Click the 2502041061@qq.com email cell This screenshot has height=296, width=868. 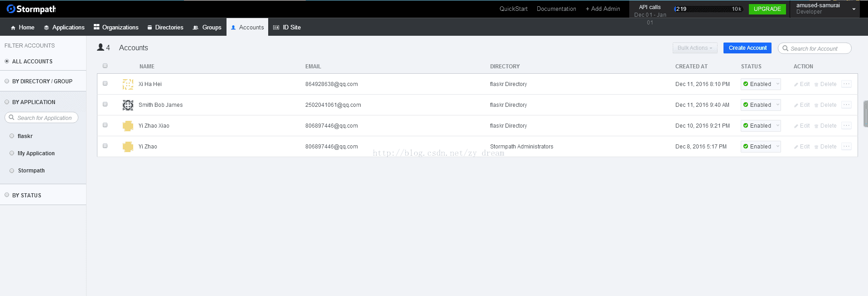pos(333,105)
